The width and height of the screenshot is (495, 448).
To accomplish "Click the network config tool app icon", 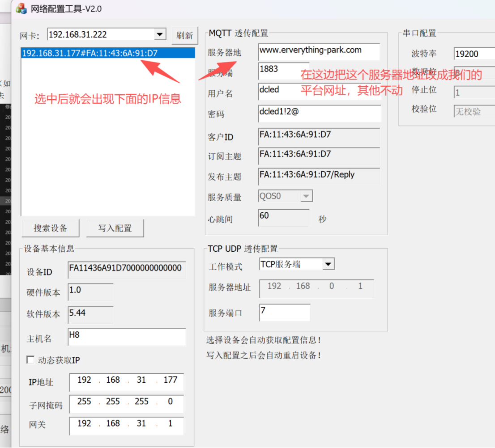I will [21, 8].
